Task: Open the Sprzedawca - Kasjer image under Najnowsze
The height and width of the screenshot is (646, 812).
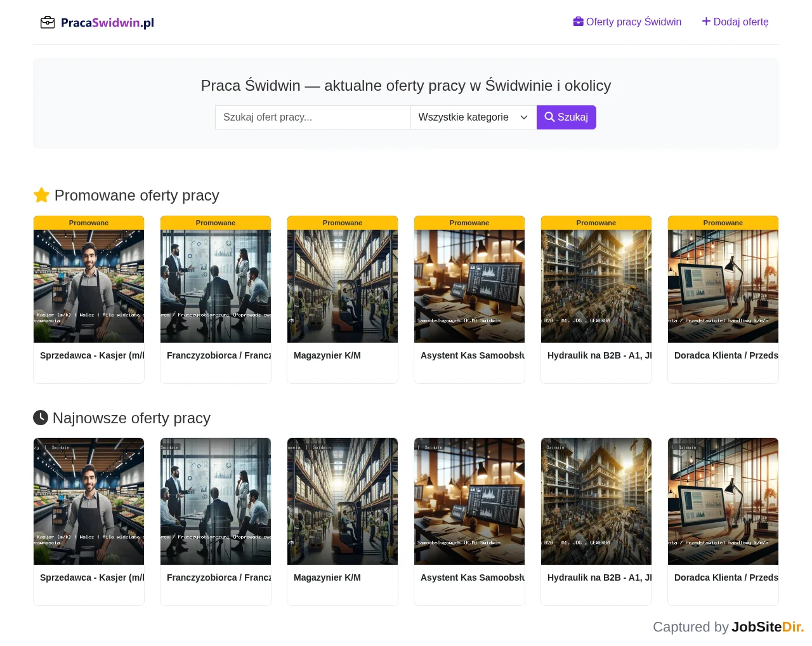Action: (89, 501)
